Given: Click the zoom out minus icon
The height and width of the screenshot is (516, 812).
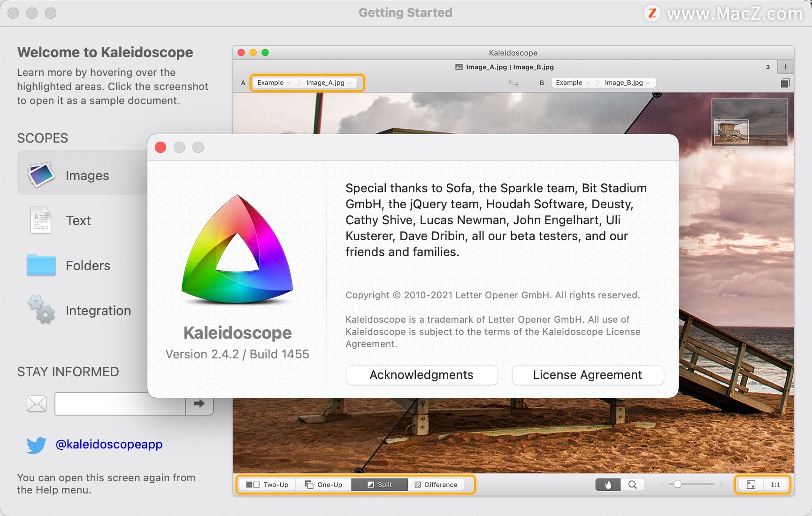Looking at the screenshot, I should [662, 484].
